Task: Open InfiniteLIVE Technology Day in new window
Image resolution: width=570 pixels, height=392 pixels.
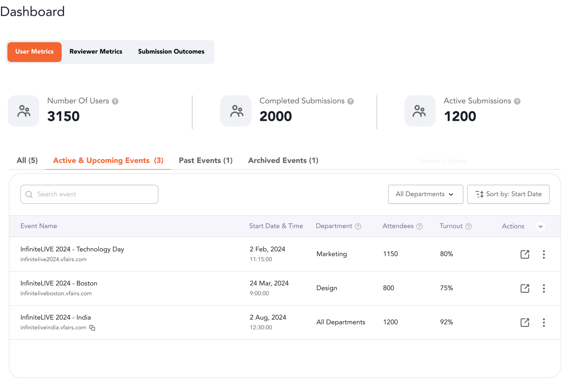Action: click(525, 254)
